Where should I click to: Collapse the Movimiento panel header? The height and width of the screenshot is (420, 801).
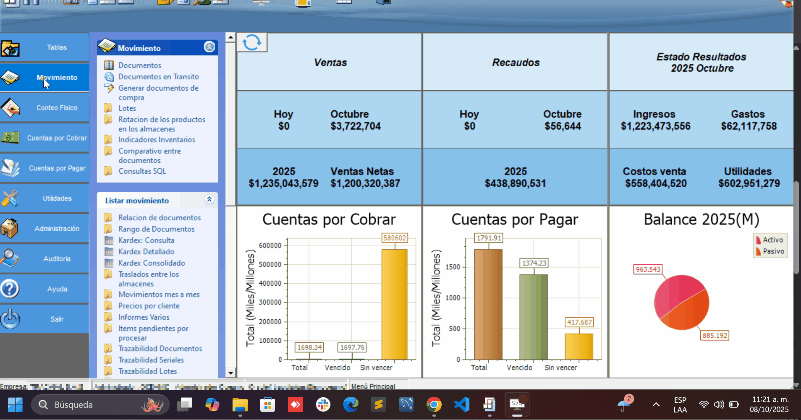(x=209, y=47)
